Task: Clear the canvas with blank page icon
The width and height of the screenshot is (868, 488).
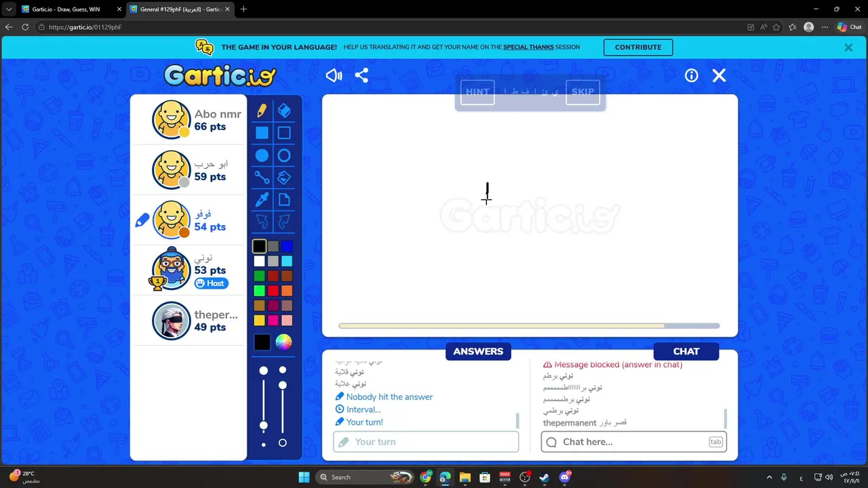Action: tap(284, 199)
